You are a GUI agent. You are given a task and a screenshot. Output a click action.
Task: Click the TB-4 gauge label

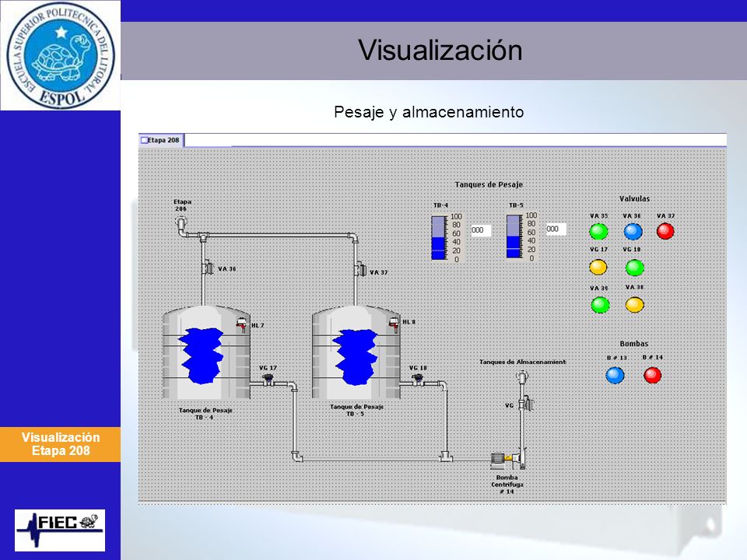click(440, 205)
